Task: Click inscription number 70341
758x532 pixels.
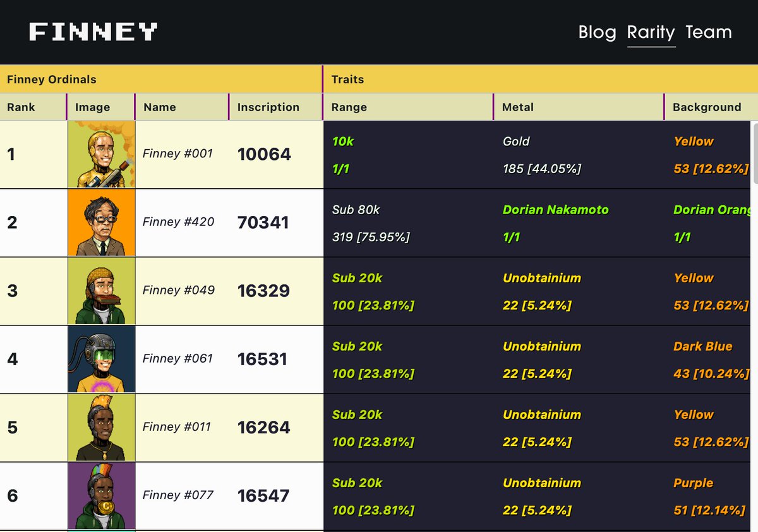Action: 263,222
